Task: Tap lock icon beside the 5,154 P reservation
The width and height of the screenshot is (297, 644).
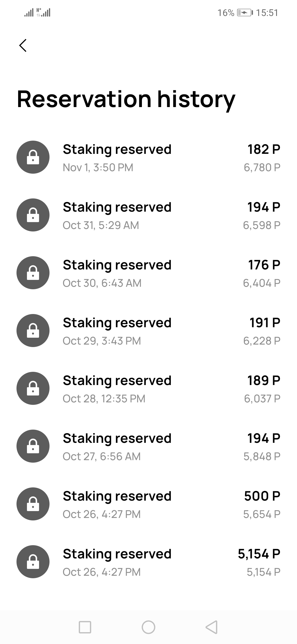Action: (33, 562)
